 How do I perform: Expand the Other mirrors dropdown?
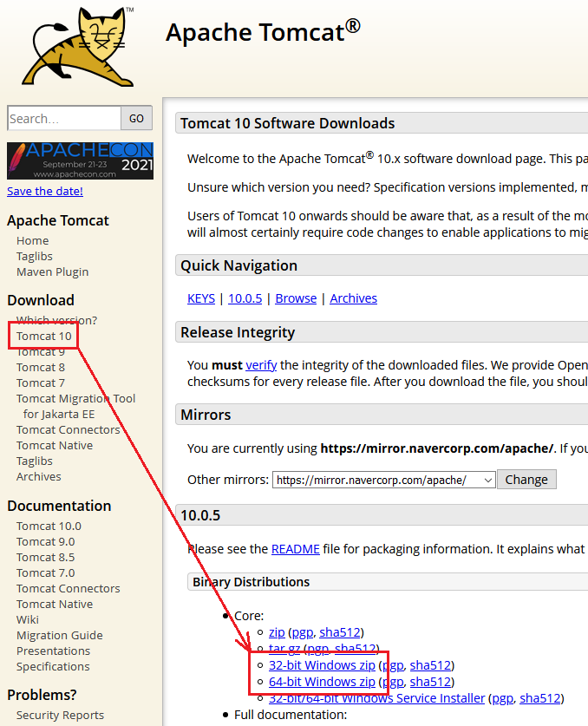coord(384,481)
